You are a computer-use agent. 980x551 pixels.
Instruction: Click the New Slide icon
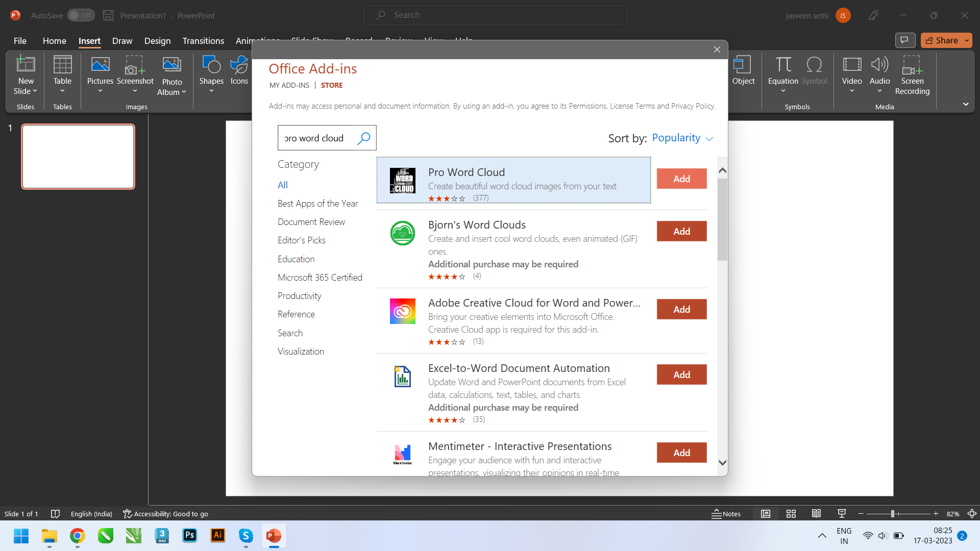[26, 64]
